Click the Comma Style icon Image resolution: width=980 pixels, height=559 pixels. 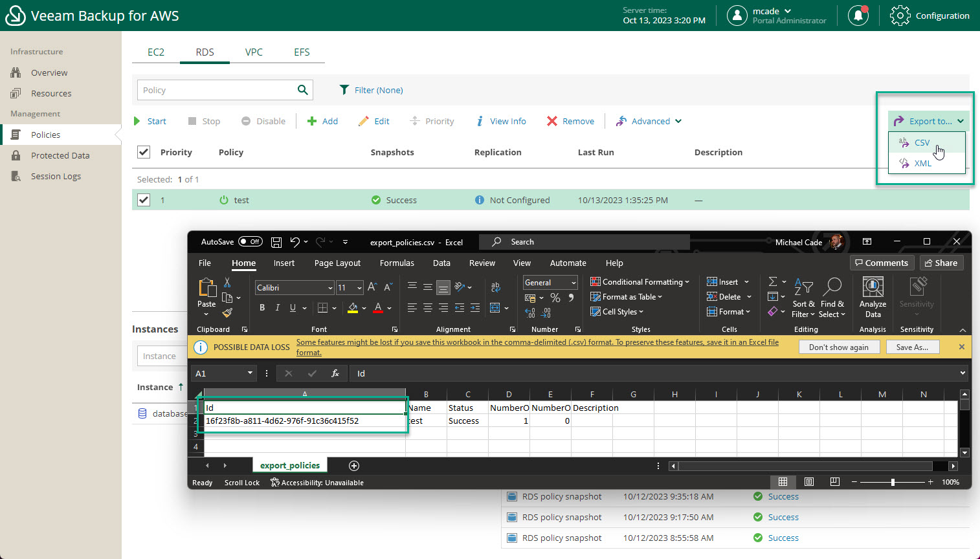point(571,298)
